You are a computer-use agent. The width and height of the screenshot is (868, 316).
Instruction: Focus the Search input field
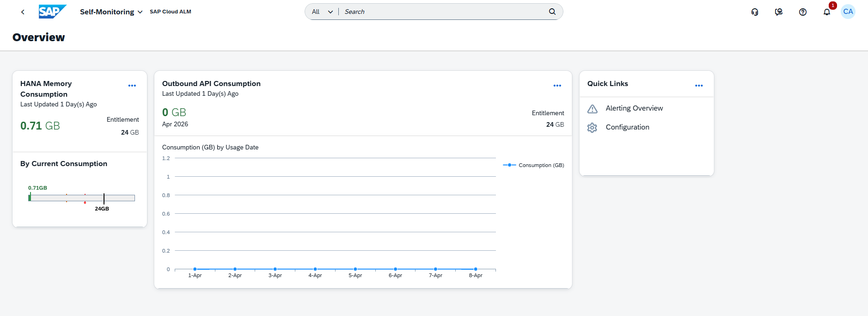coord(444,12)
